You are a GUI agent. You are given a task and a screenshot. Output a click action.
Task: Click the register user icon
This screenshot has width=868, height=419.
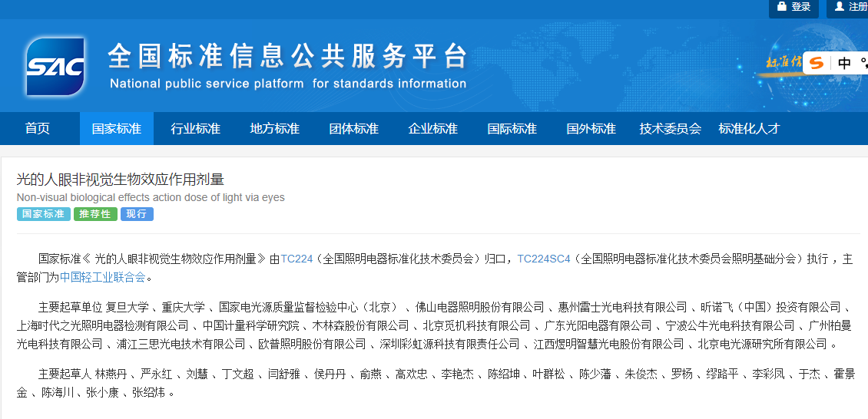click(840, 7)
